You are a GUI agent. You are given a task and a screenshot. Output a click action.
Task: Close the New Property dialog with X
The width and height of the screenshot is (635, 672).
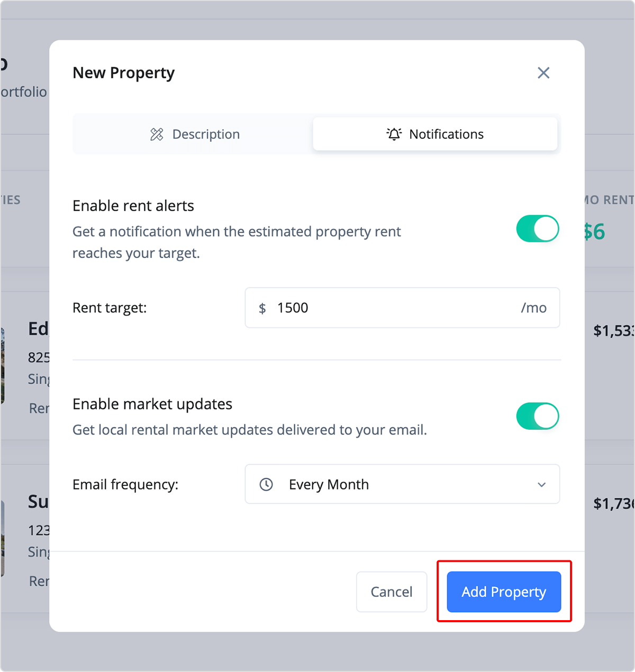coord(543,73)
